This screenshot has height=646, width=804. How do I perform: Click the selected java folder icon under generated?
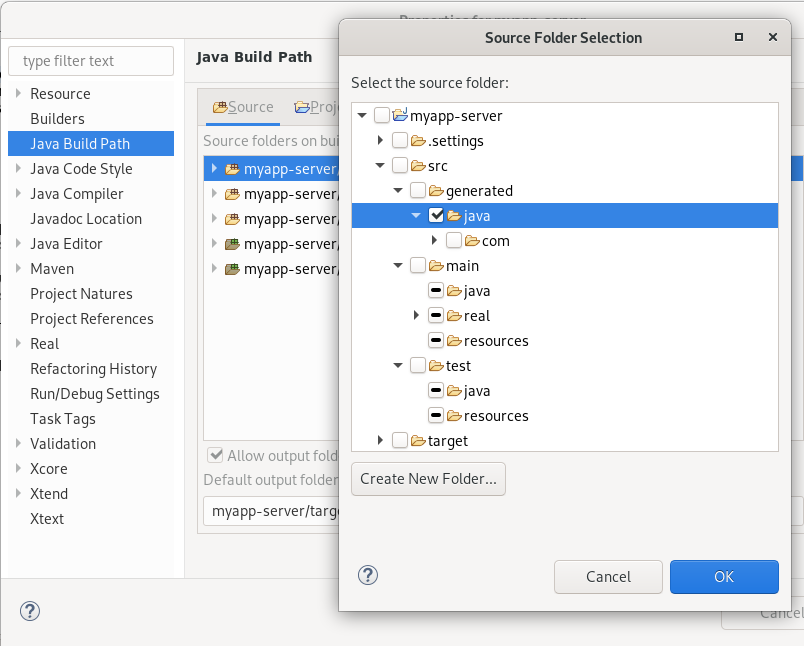tap(454, 215)
